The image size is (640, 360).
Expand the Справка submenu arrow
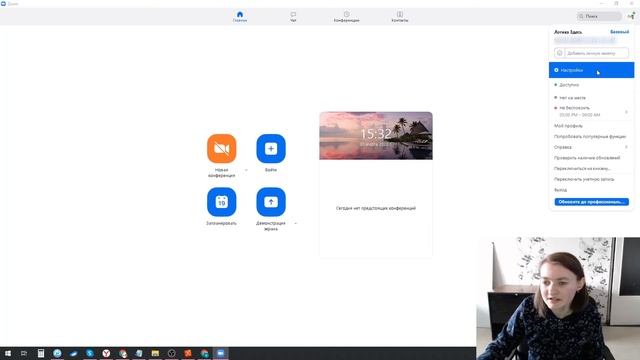click(626, 147)
